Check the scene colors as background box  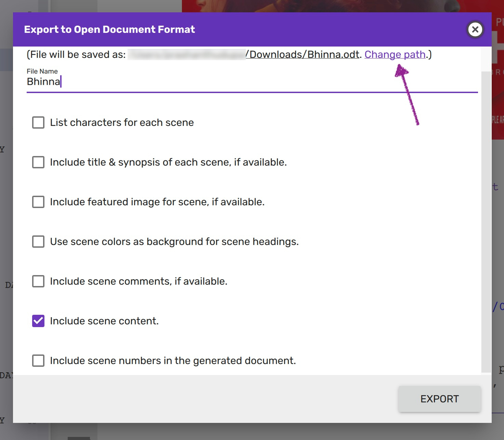point(38,242)
